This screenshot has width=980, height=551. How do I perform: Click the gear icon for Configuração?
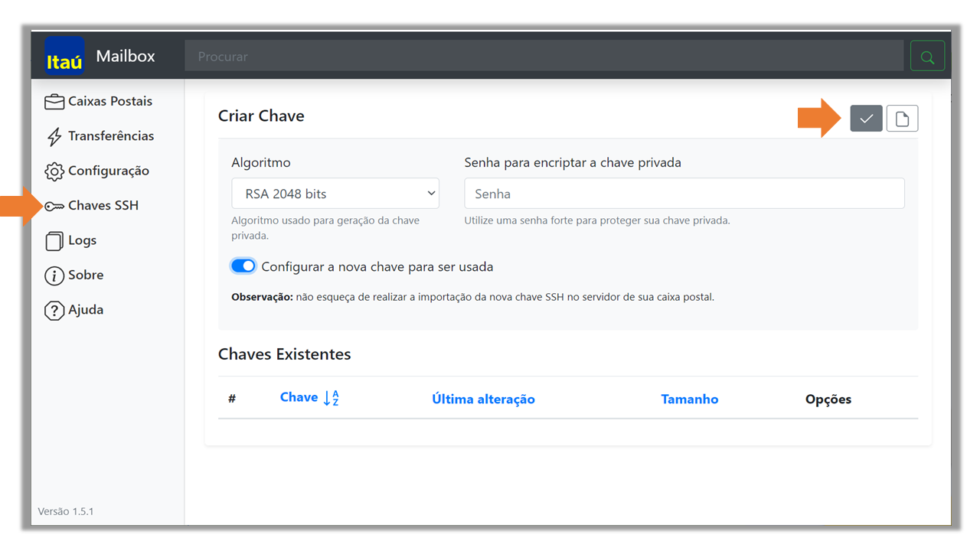click(54, 171)
